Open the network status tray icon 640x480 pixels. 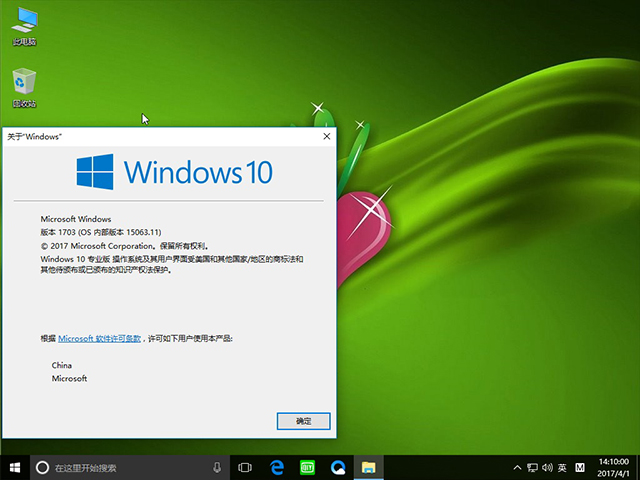(x=531, y=467)
